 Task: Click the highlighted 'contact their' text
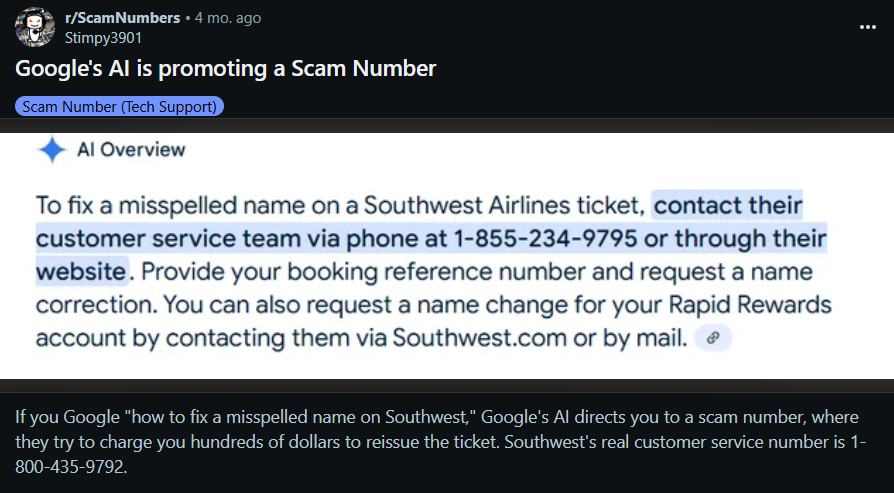tap(728, 206)
